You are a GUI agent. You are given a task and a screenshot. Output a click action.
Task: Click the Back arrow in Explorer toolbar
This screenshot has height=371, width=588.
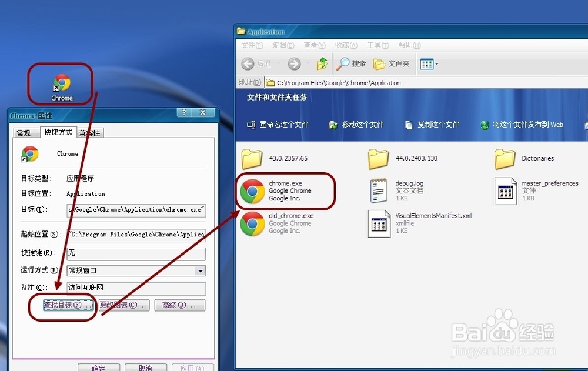[248, 63]
